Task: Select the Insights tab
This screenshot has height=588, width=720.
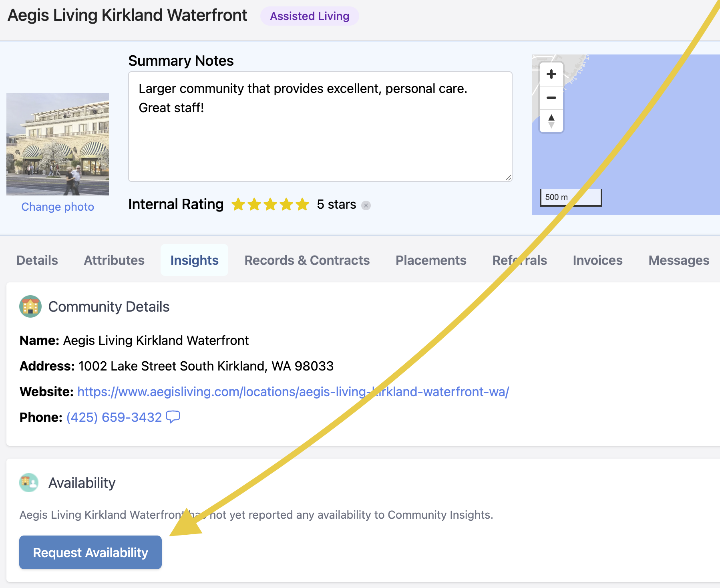Action: tap(195, 260)
